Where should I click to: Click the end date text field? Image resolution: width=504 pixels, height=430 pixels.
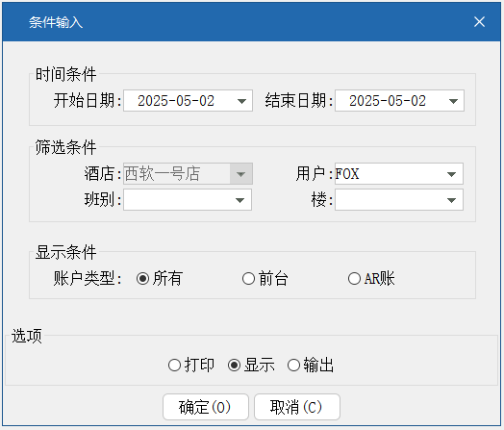390,101
